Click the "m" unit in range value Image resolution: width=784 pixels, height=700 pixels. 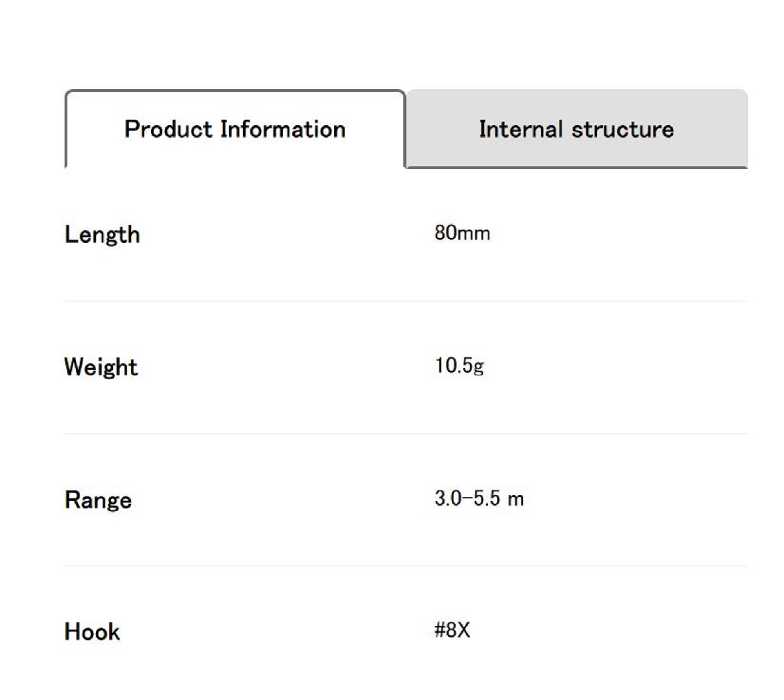tap(515, 500)
